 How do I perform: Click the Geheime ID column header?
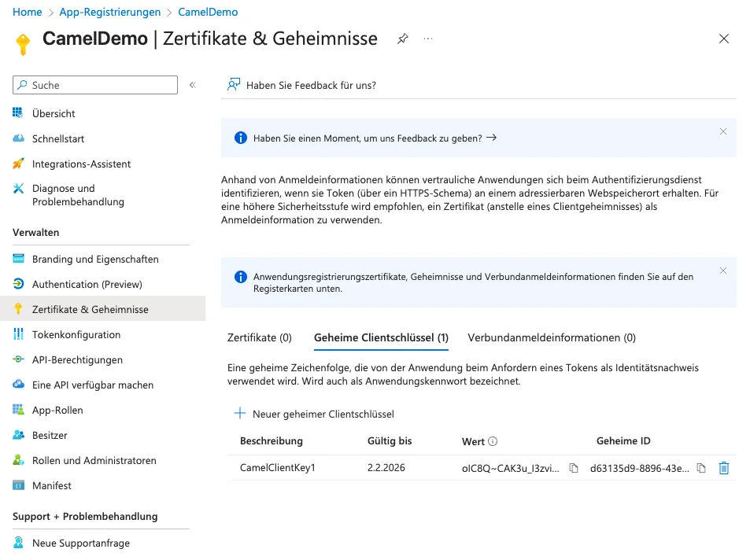pyautogui.click(x=623, y=441)
